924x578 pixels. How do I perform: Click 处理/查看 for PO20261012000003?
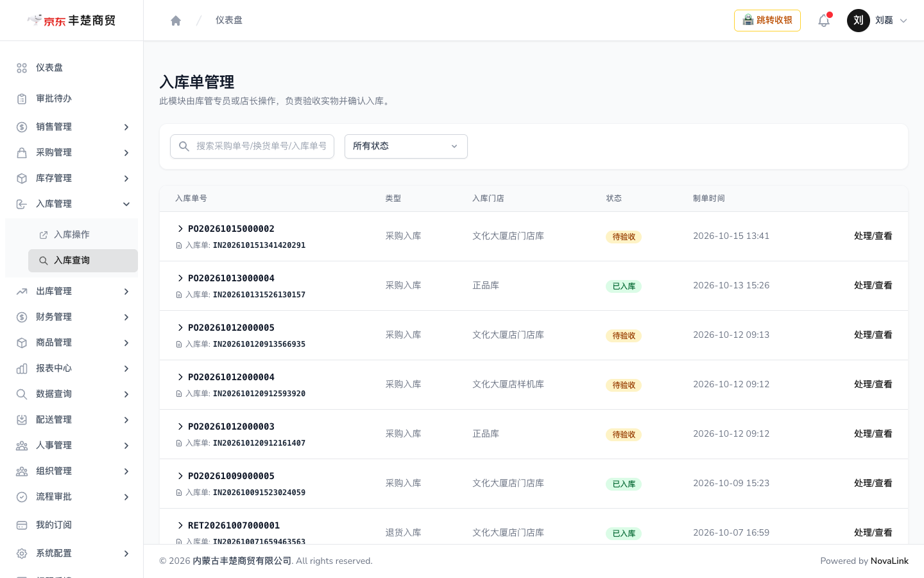(873, 434)
